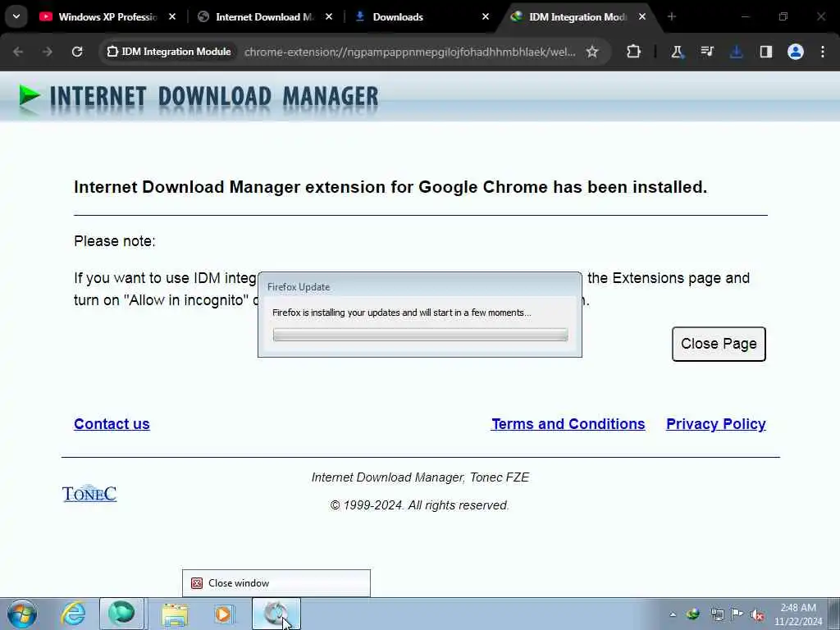Open the media controls icon

(707, 52)
